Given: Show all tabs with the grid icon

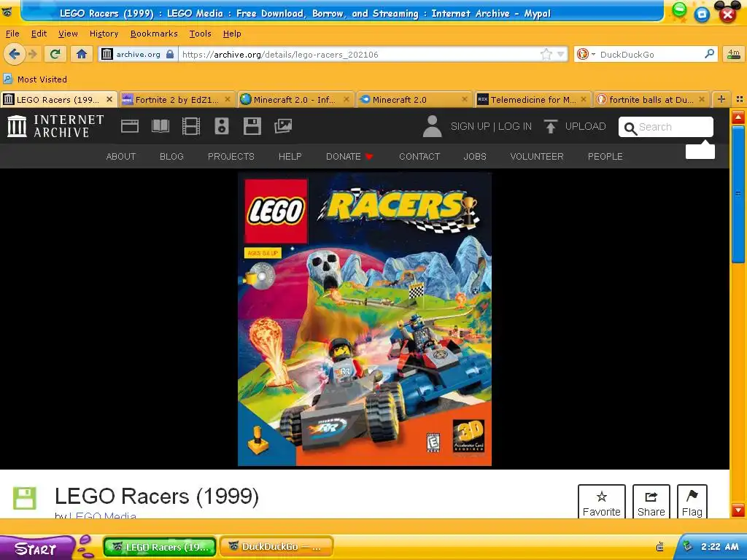Looking at the screenshot, I should [x=740, y=99].
